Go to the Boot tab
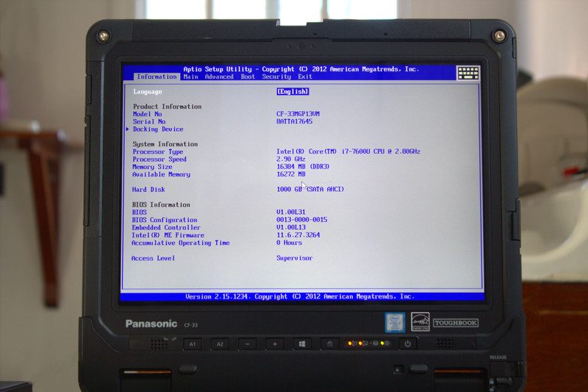588x392 pixels. pyautogui.click(x=248, y=76)
